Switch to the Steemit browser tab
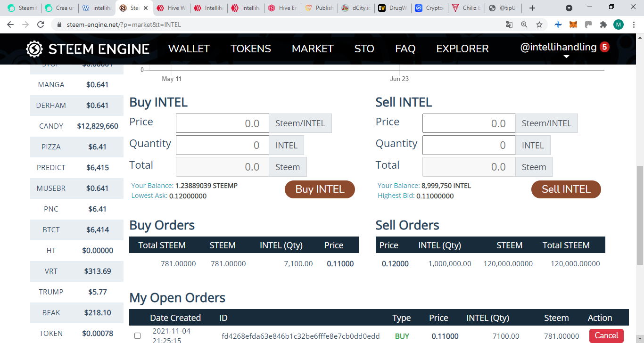 coord(22,8)
